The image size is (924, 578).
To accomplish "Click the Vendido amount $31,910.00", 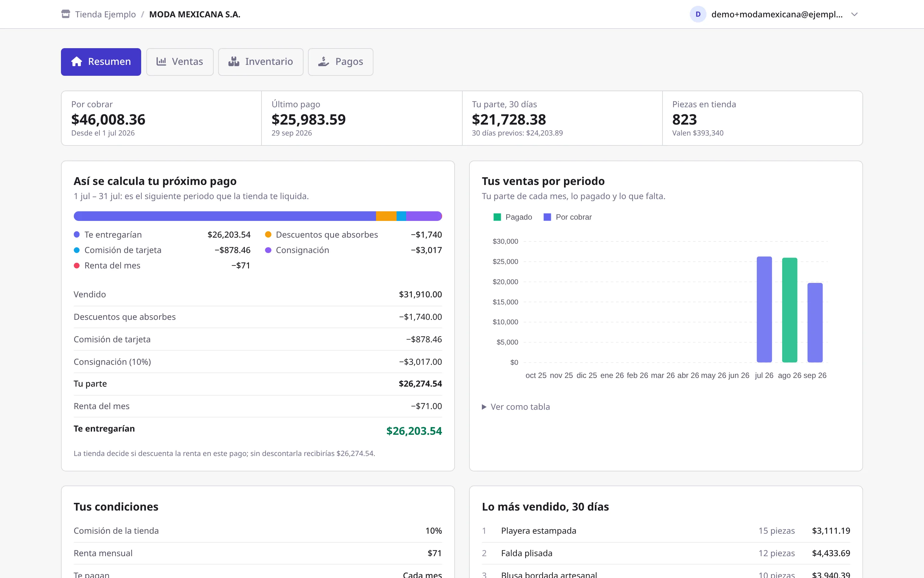I will (420, 294).
